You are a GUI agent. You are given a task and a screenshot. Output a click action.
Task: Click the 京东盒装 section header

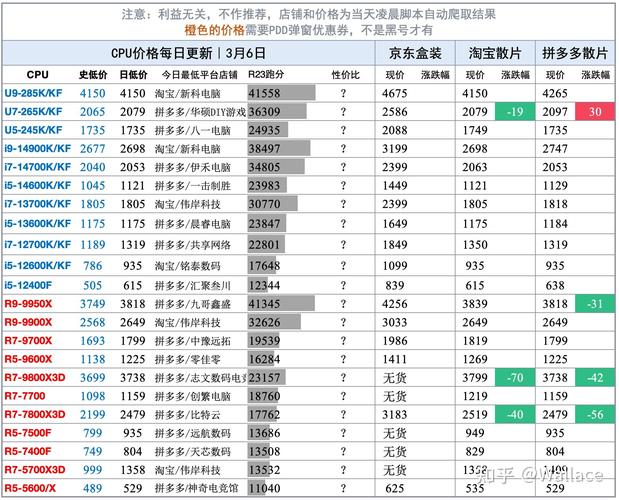click(x=415, y=53)
